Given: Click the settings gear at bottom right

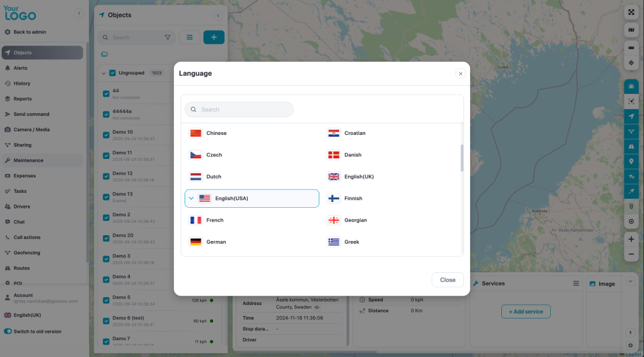Looking at the screenshot, I should (x=630, y=345).
